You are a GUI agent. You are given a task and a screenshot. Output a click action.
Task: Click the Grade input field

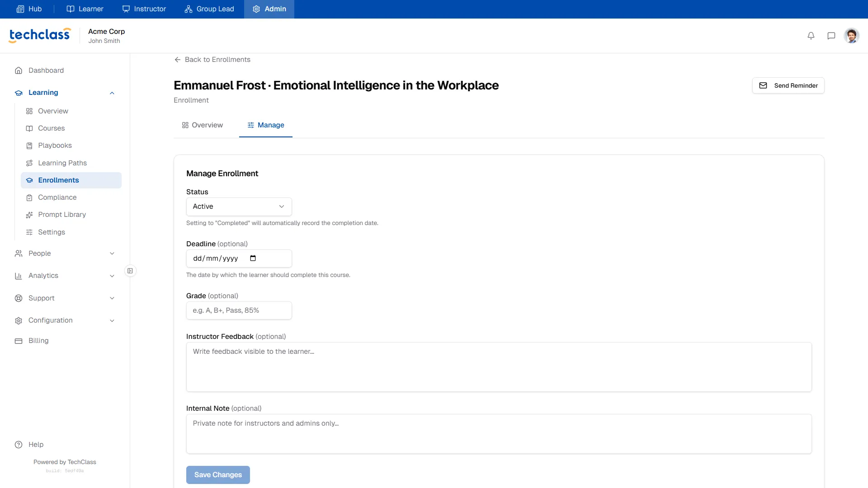(x=239, y=310)
